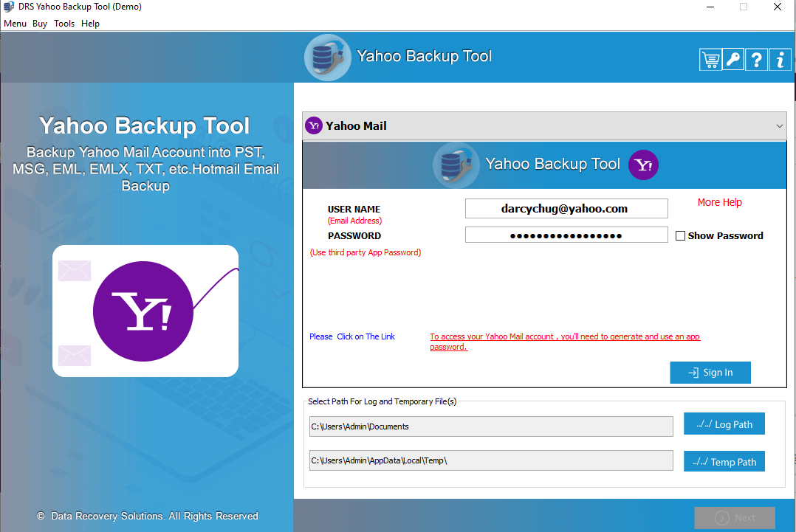Click the purple Yahoo logo in banner
Image resolution: width=796 pixels, height=532 pixels.
coord(643,165)
